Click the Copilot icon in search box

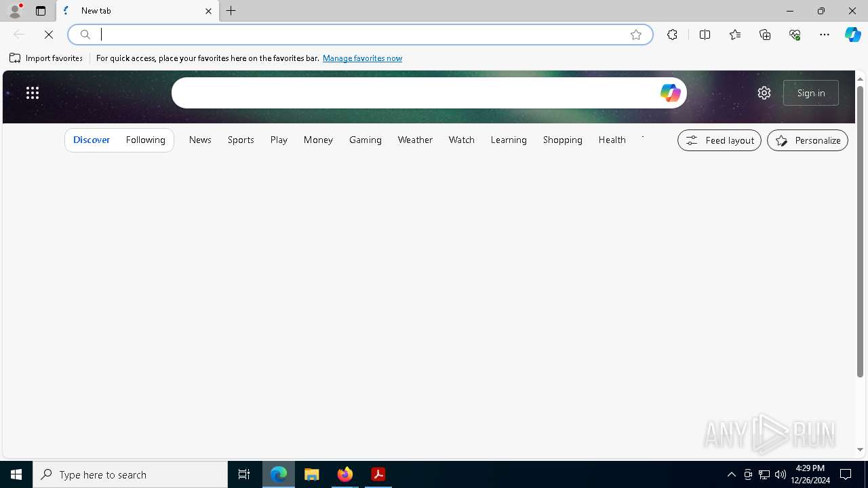[670, 93]
